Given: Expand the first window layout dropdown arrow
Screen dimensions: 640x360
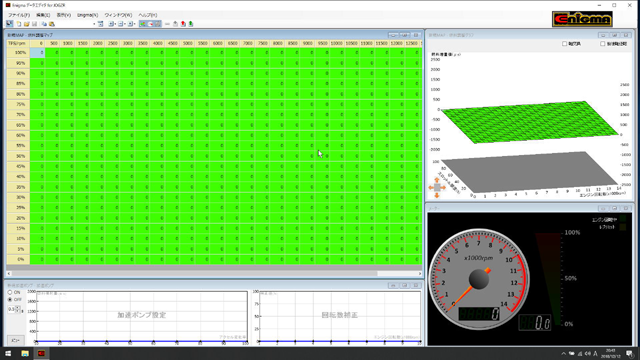Looking at the screenshot, I should click(x=116, y=24).
